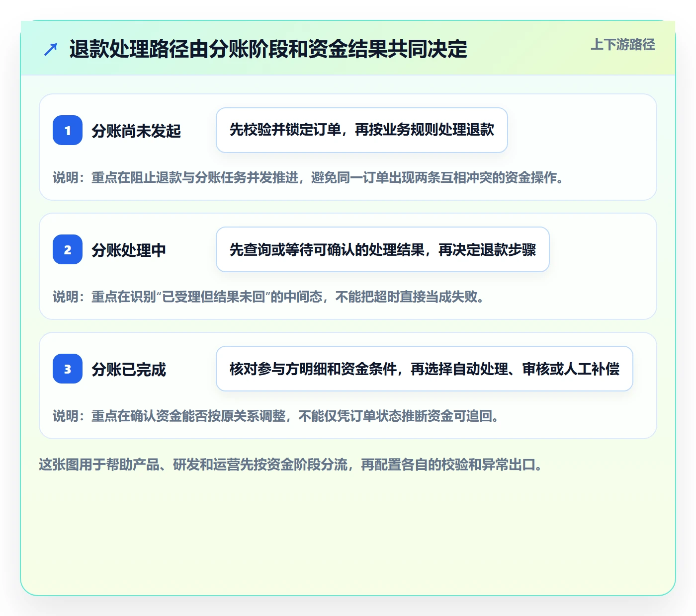Click the title 退款处理路径由分账阶段和资金结果共同决定
The width and height of the screenshot is (696, 616).
(268, 49)
